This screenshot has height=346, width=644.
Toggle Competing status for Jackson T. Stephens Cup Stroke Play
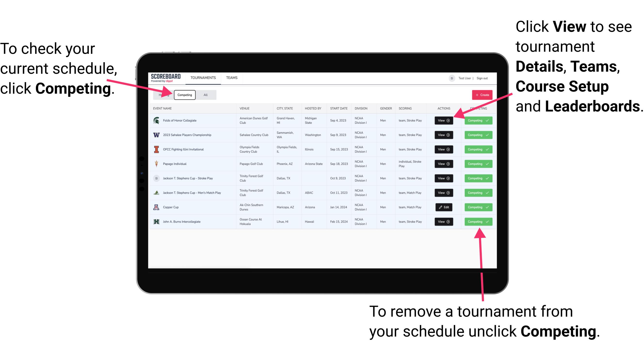point(477,178)
